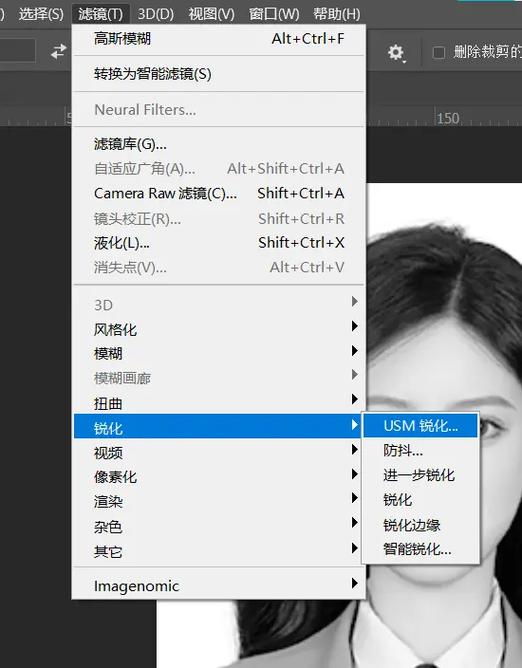Toggle the delete cropped pixels checkbox
This screenshot has height=668, width=522.
(438, 53)
